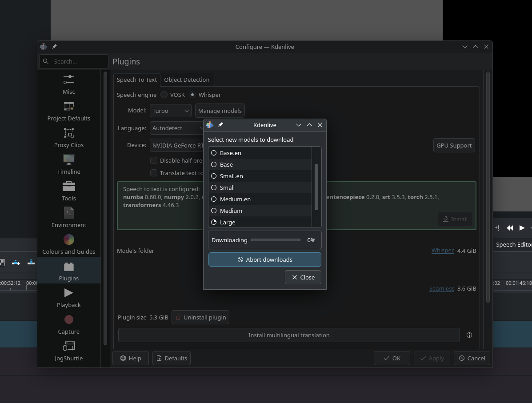Viewport: 532px width, 403px height.
Task: Click the play button in monitor
Action: tap(522, 228)
